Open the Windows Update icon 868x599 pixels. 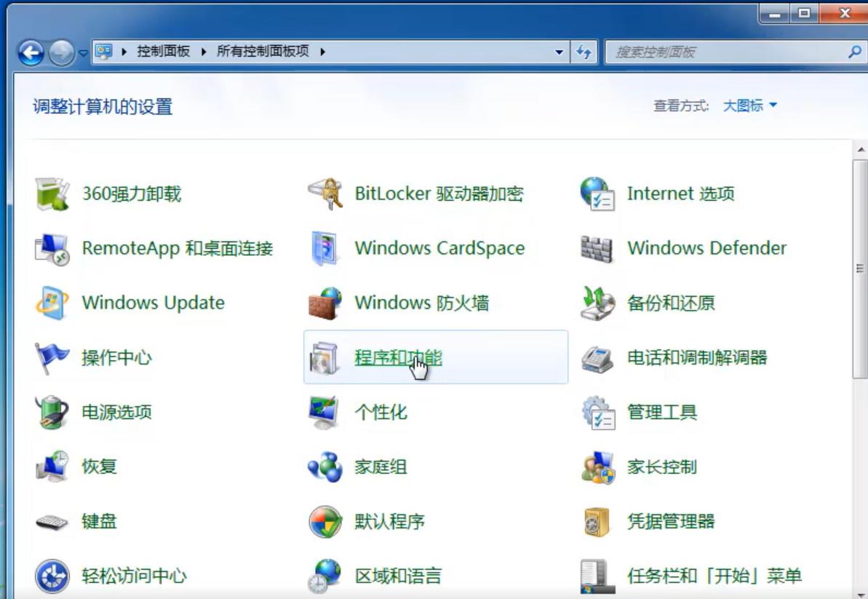tap(52, 303)
